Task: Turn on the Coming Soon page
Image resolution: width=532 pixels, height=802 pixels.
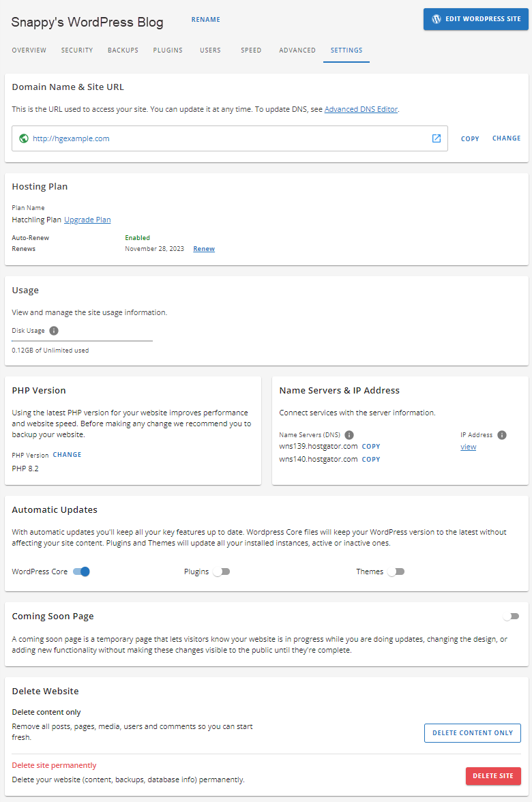Action: tap(510, 615)
